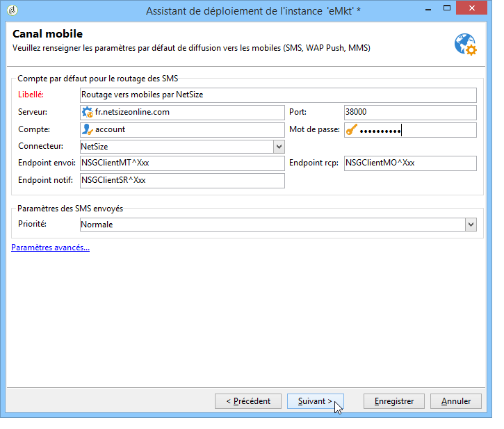This screenshot has height=429, width=504.
Task: Edit the Endpoint envoi field
Action: [182, 163]
